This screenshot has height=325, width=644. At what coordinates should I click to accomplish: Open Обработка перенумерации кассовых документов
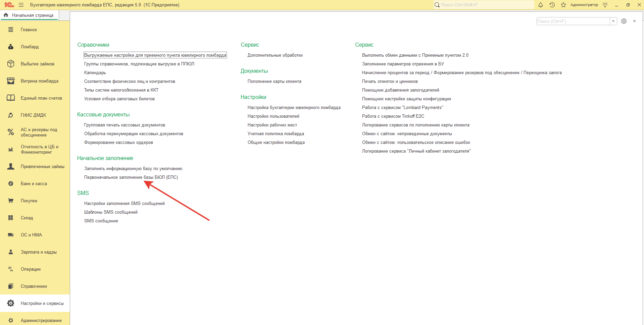coord(134,134)
